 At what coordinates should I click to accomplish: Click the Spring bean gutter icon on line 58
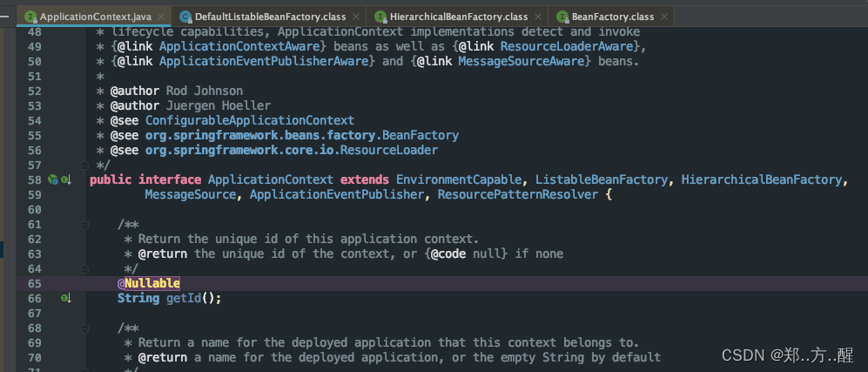tap(53, 179)
